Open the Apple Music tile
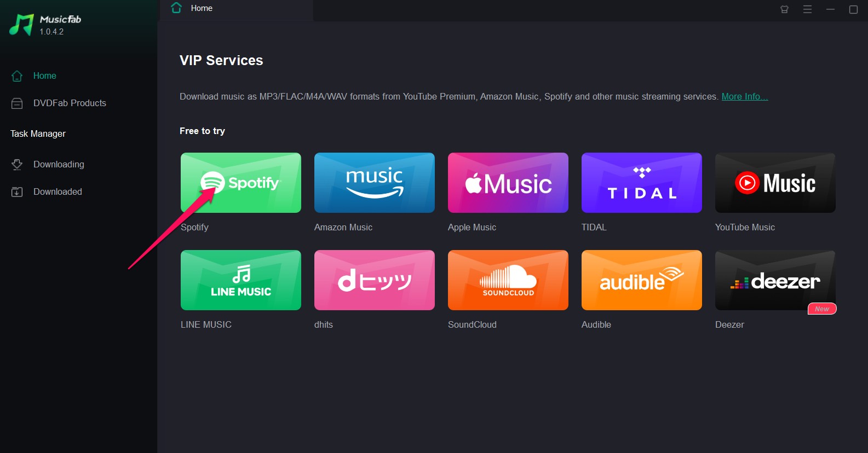Image resolution: width=868 pixels, height=453 pixels. click(x=508, y=183)
